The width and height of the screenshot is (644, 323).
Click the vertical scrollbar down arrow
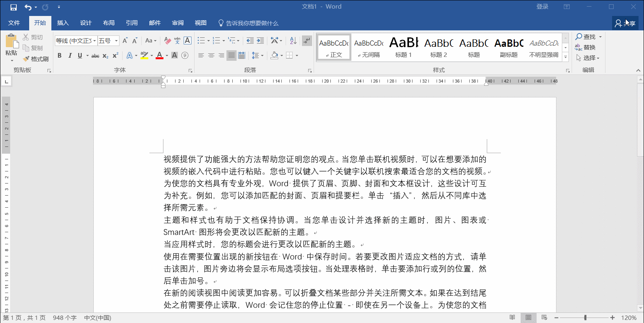pyautogui.click(x=640, y=308)
